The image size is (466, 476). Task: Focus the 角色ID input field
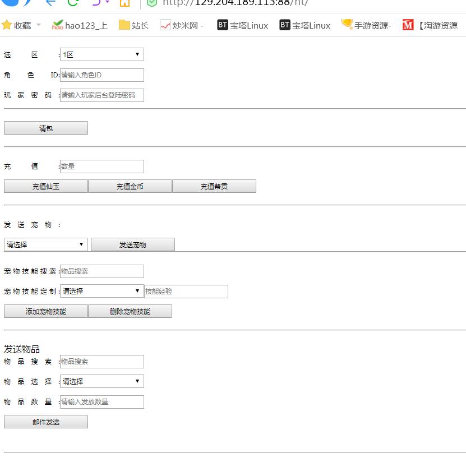click(101, 75)
